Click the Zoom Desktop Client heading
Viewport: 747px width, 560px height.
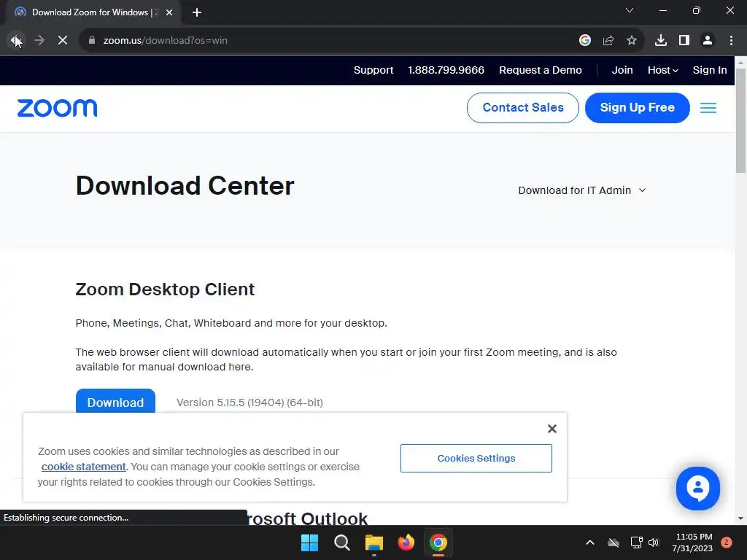(165, 289)
